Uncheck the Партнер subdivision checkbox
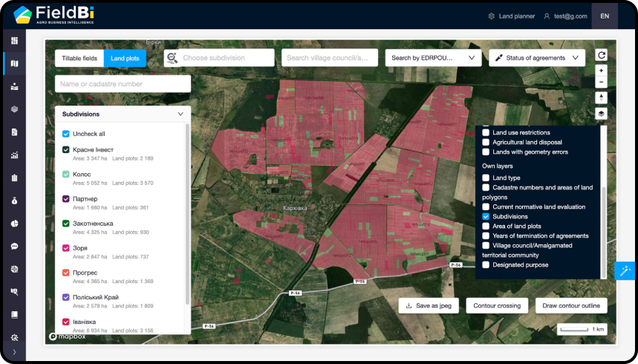Viewport: 638px width, 364px height. (66, 198)
